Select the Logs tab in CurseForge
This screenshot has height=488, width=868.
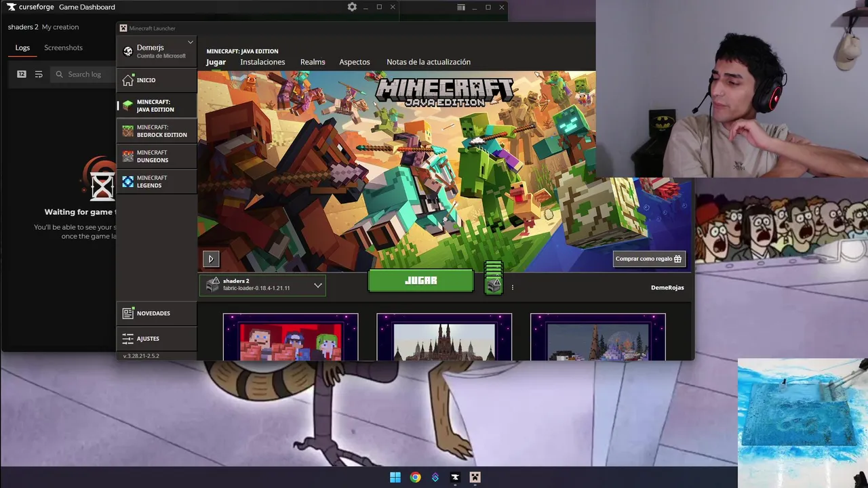pos(22,48)
